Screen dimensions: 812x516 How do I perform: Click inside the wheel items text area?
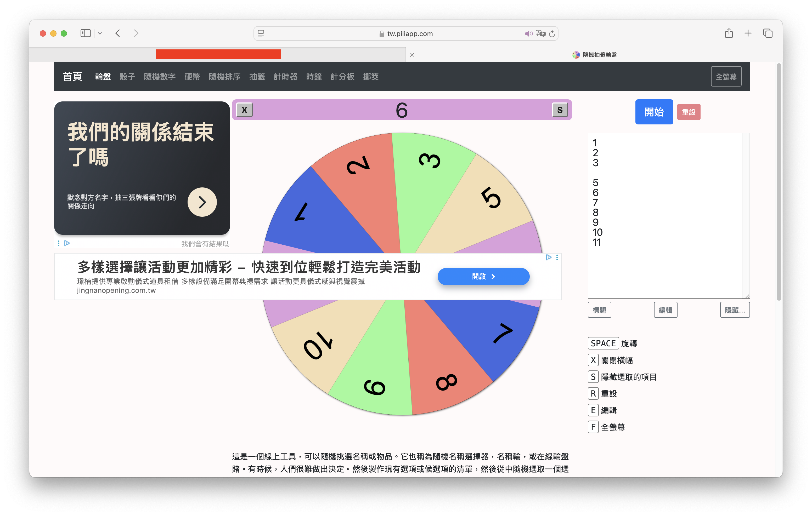click(668, 216)
